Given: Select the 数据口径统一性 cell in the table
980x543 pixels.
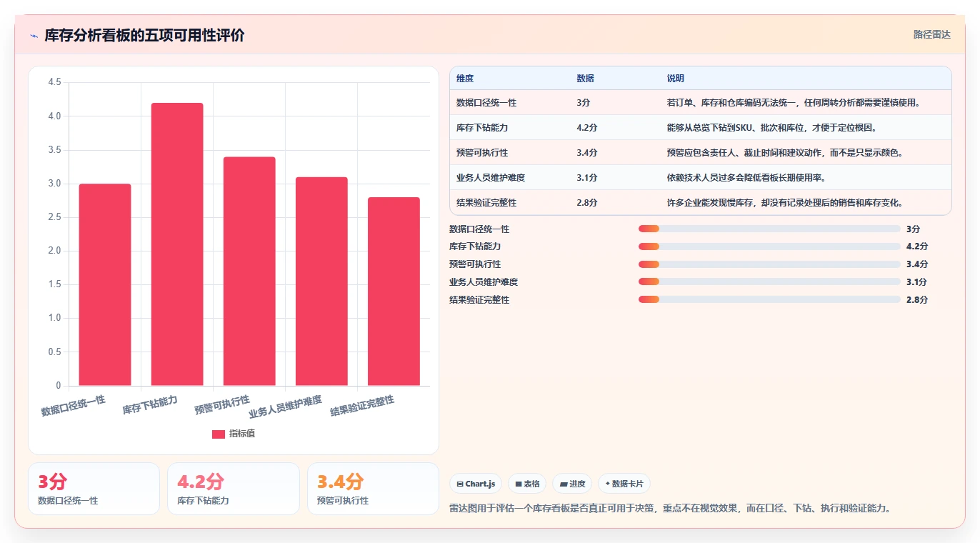Looking at the screenshot, I should (486, 103).
